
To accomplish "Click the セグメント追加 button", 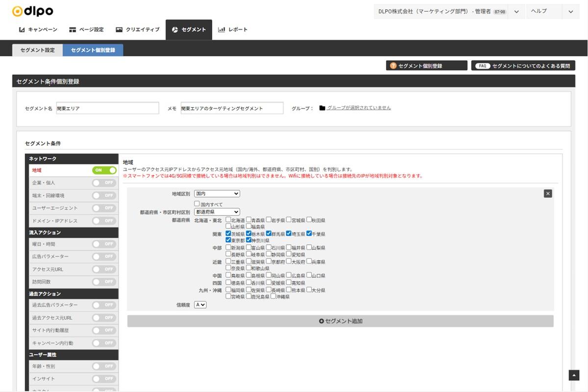I will point(340,321).
